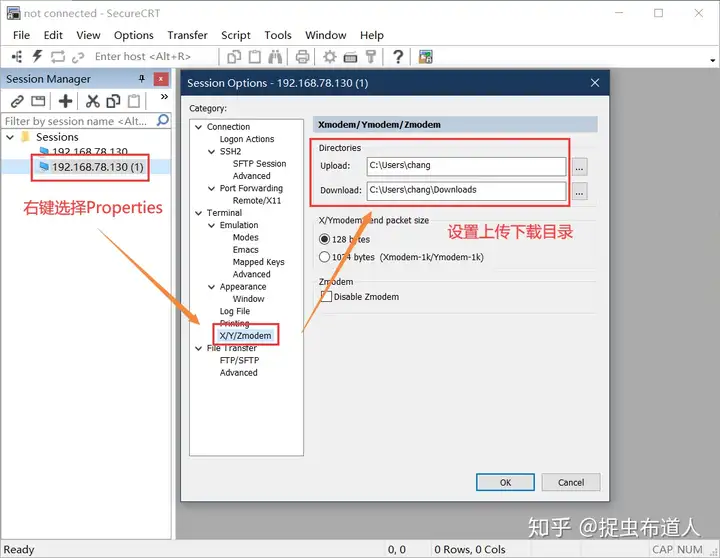Collapse the Emulation category
Image resolution: width=720 pixels, height=558 pixels.
tap(211, 225)
